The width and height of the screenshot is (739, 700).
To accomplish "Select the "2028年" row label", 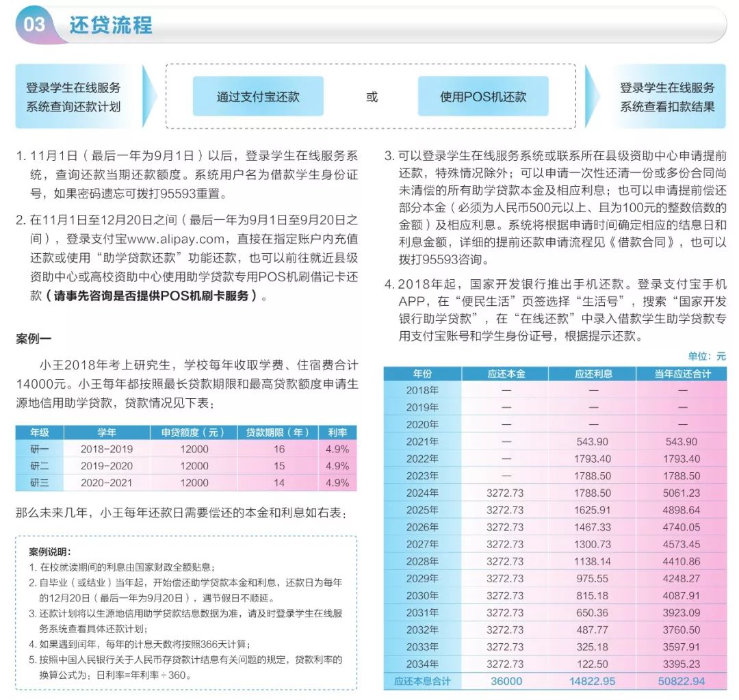I will click(422, 561).
